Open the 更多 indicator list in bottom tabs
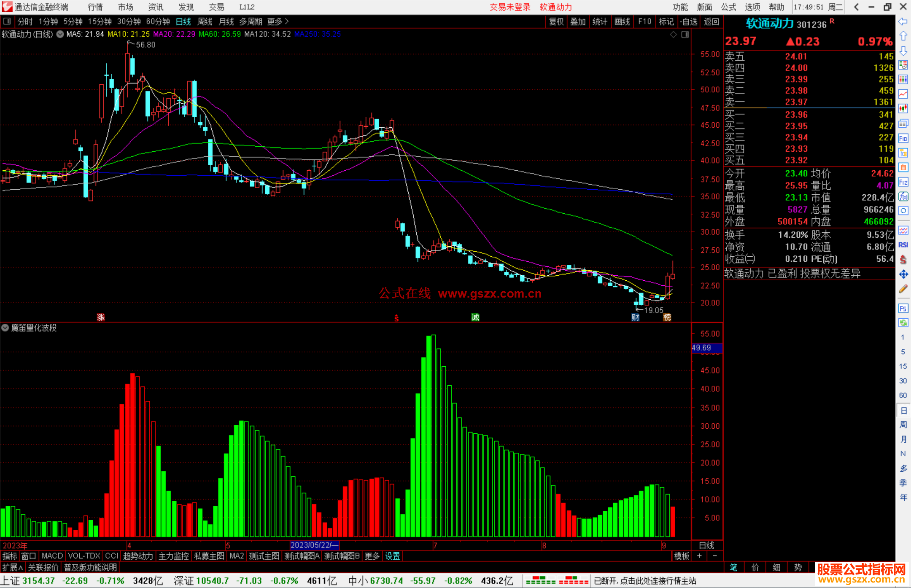 (372, 556)
